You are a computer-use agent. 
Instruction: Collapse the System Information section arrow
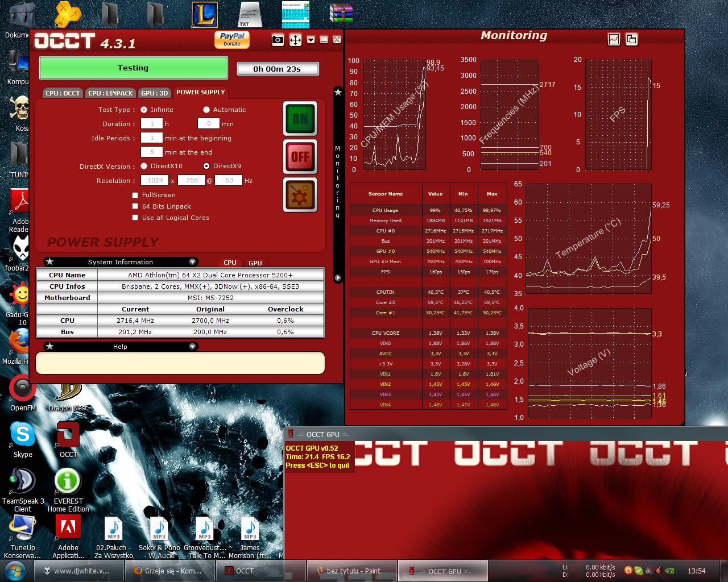pyautogui.click(x=192, y=262)
